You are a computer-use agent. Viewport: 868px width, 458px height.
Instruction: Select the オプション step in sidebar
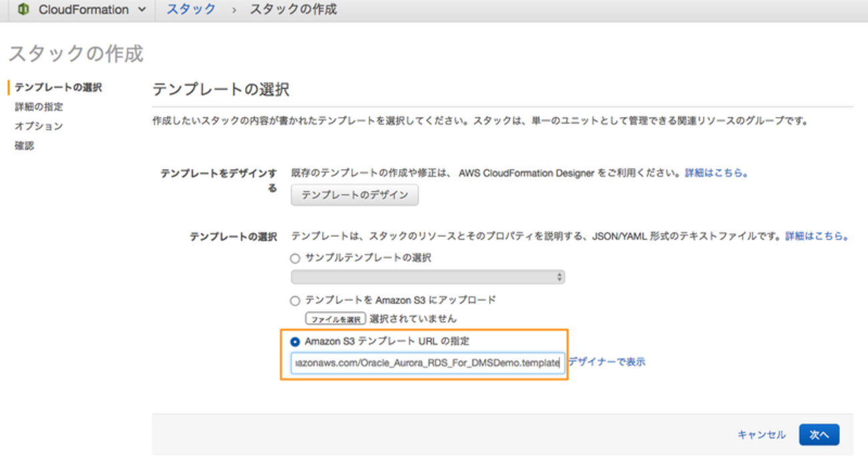click(39, 126)
